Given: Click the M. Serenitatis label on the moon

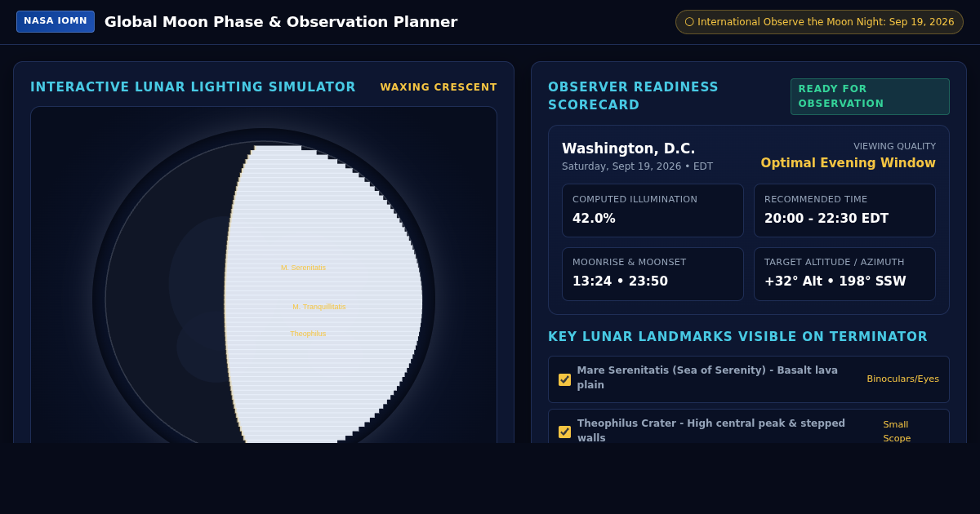Looking at the screenshot, I should [x=303, y=268].
